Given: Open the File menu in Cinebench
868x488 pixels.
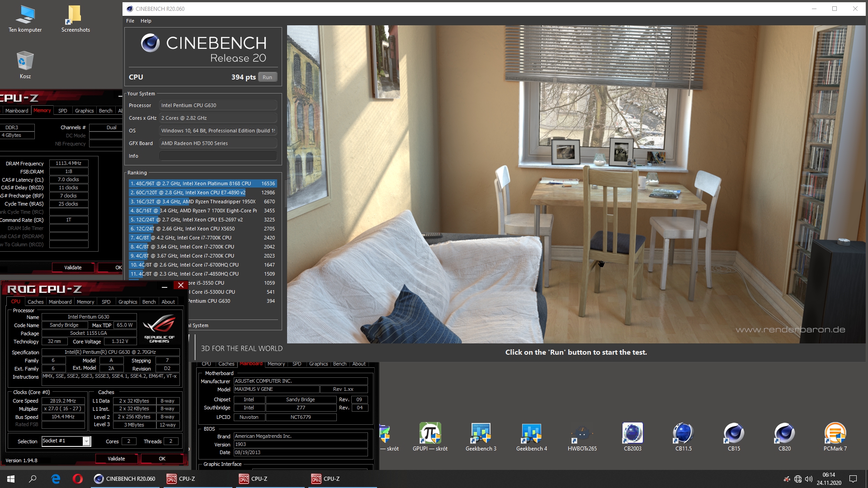Looking at the screenshot, I should [130, 21].
